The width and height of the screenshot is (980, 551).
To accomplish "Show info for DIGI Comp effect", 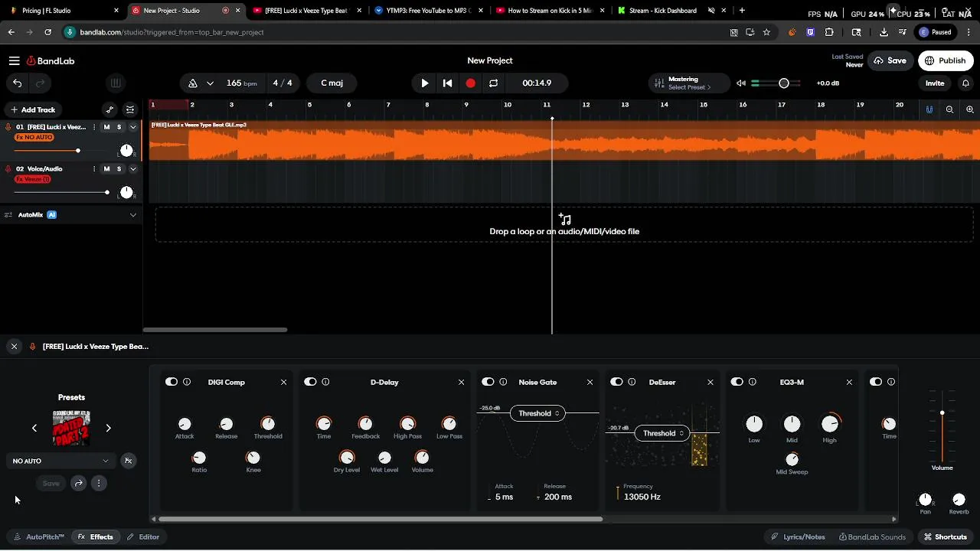I will pos(187,382).
